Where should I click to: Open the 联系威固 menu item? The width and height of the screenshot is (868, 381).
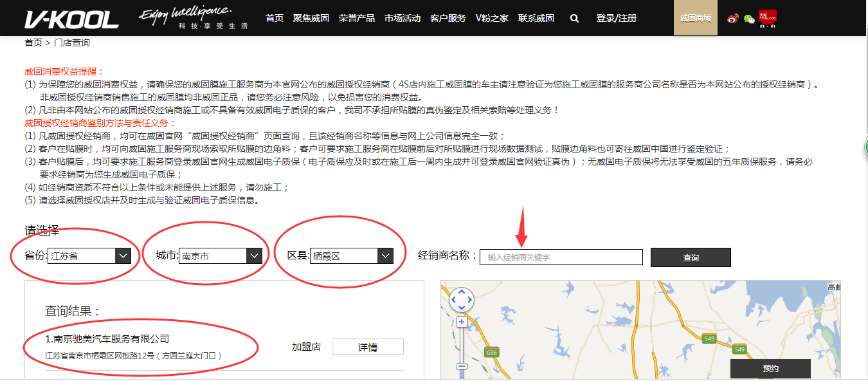click(536, 18)
